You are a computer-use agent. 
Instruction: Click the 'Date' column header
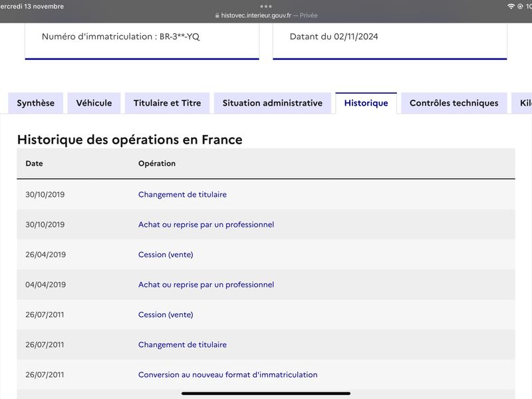tap(35, 164)
